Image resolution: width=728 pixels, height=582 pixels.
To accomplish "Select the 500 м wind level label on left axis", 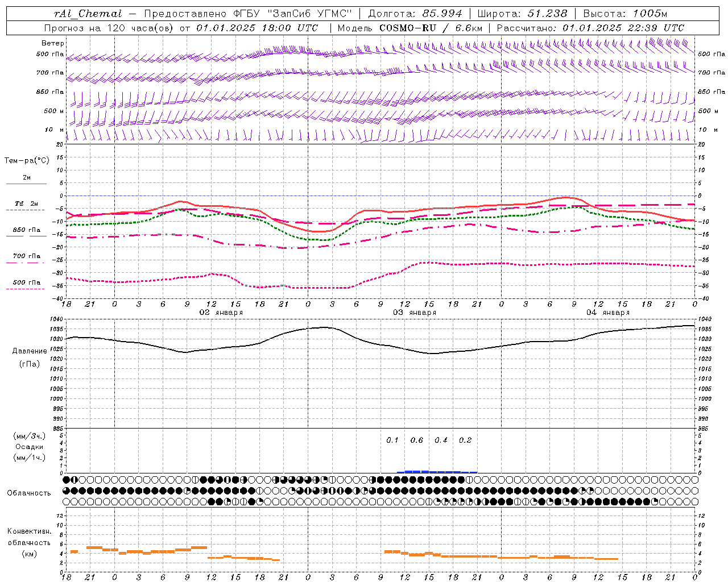I will (x=54, y=111).
